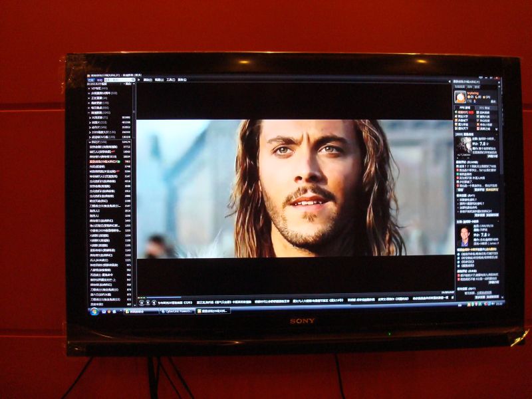Click the volume speaker icon in the player controls
This screenshot has width=532, height=399.
click(x=154, y=303)
